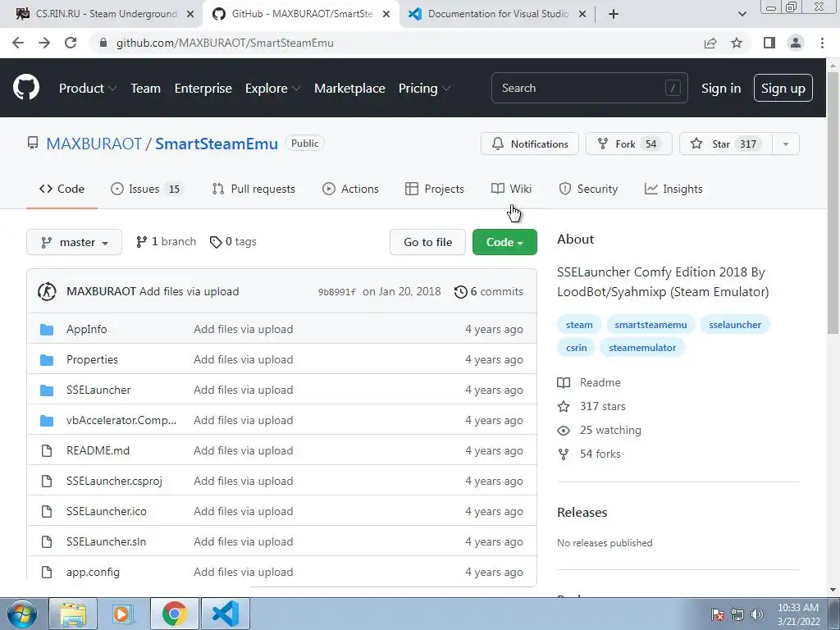This screenshot has width=840, height=630.
Task: Open a new browser tab
Action: point(614,14)
